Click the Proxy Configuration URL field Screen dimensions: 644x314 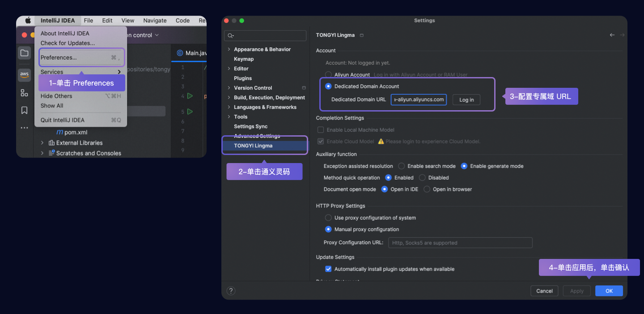460,243
